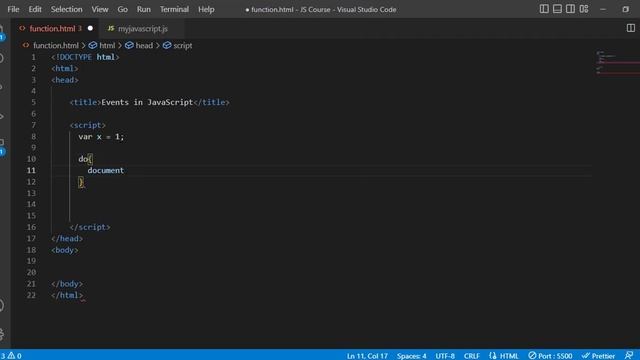Click the <!DOCTYPE html> line
Screen dimensions: 640x360
85,57
